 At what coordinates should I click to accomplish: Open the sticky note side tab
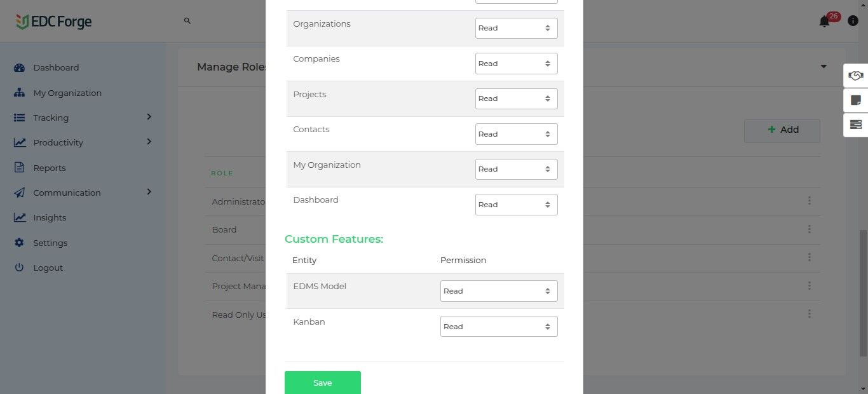pyautogui.click(x=855, y=100)
